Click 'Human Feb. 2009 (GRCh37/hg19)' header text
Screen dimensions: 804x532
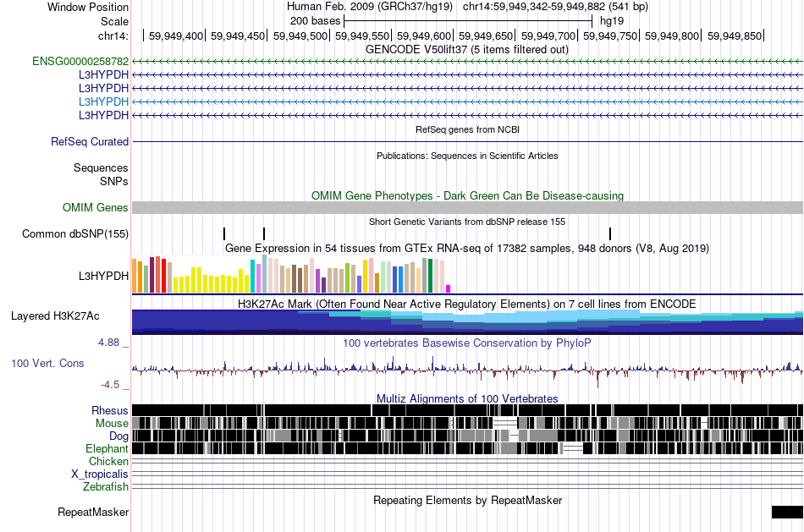coord(370,7)
